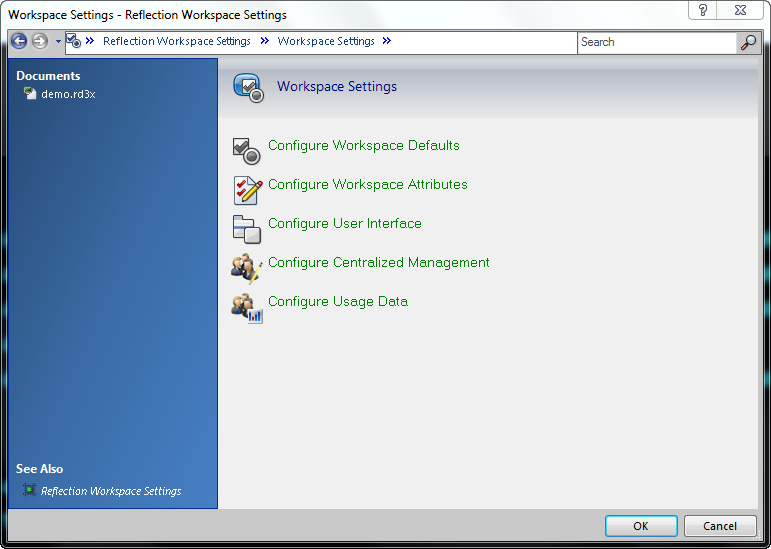771x549 pixels.
Task: Click the Workspace Settings header icon
Action: [248, 87]
